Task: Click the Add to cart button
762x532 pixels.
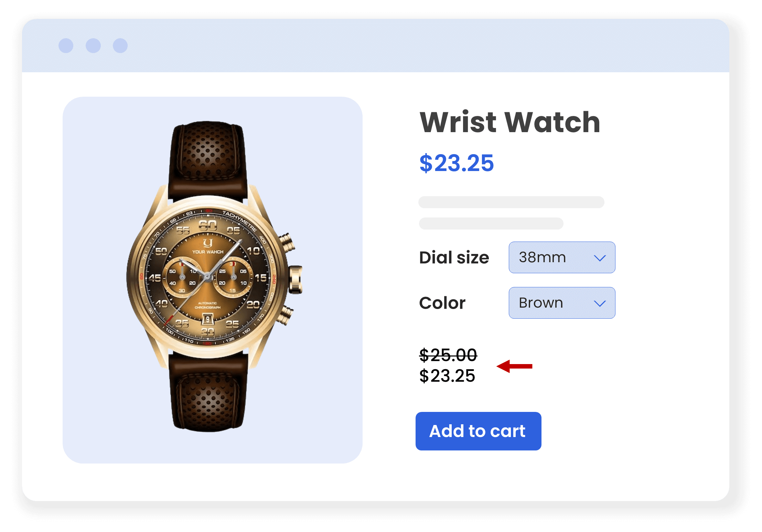Action: (478, 431)
